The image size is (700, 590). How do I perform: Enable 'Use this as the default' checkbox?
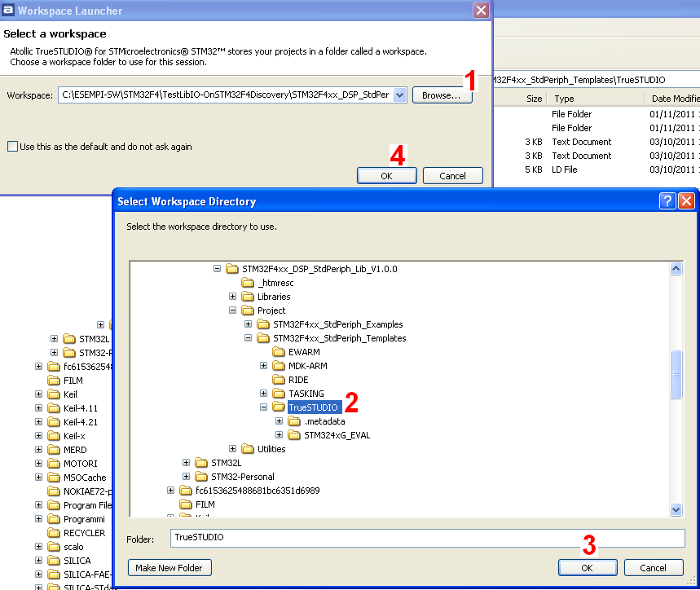[x=12, y=147]
